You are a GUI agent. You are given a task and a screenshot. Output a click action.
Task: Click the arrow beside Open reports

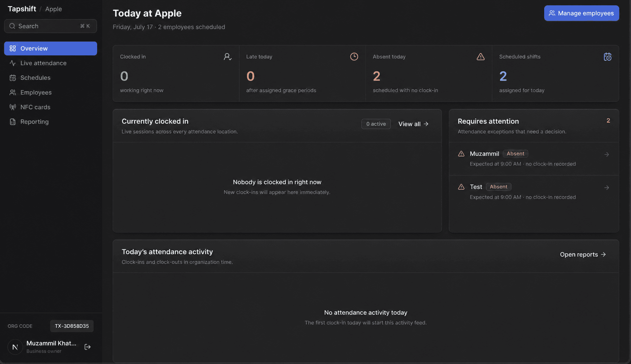coord(603,254)
